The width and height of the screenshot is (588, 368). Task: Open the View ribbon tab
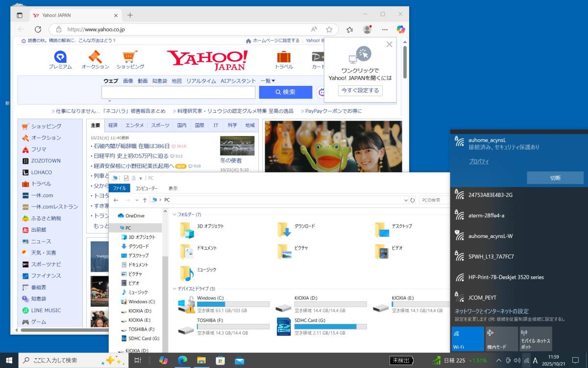pos(173,188)
